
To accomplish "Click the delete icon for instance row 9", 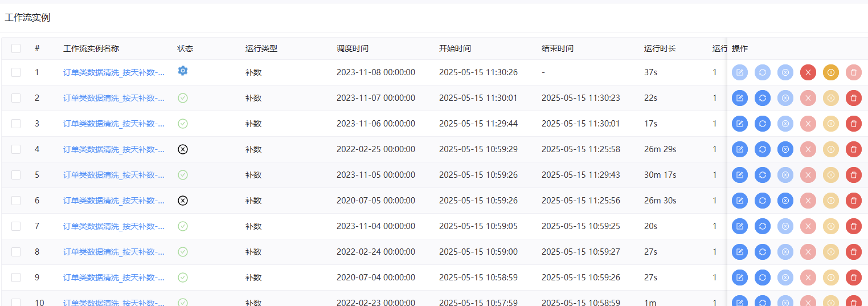I will pyautogui.click(x=853, y=278).
